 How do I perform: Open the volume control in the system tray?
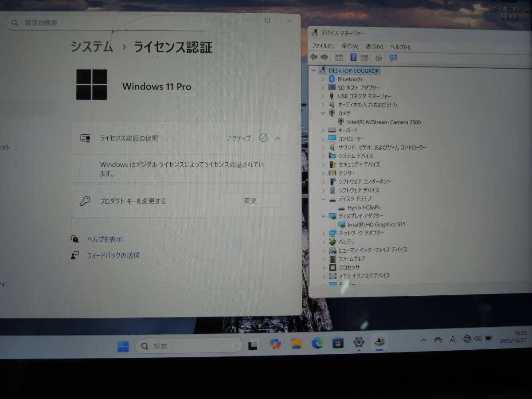pyautogui.click(x=478, y=339)
